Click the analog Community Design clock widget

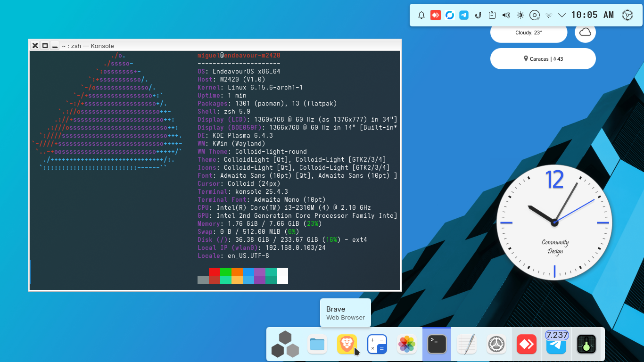(x=554, y=222)
